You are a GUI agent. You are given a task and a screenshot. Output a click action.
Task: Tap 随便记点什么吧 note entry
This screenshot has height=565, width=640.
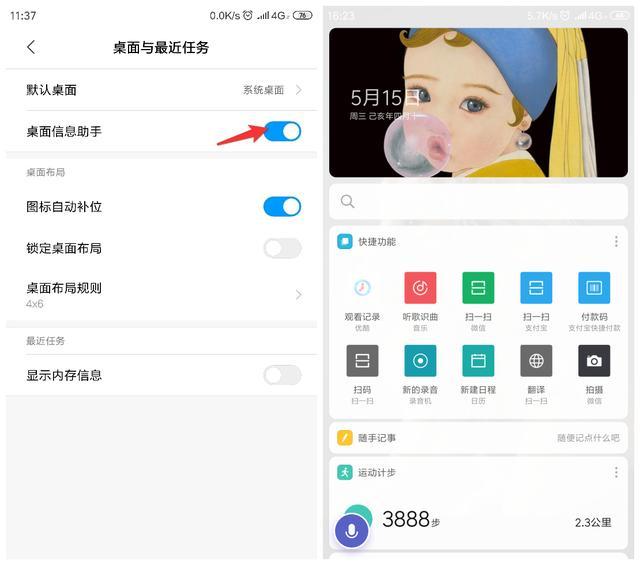pyautogui.click(x=588, y=438)
